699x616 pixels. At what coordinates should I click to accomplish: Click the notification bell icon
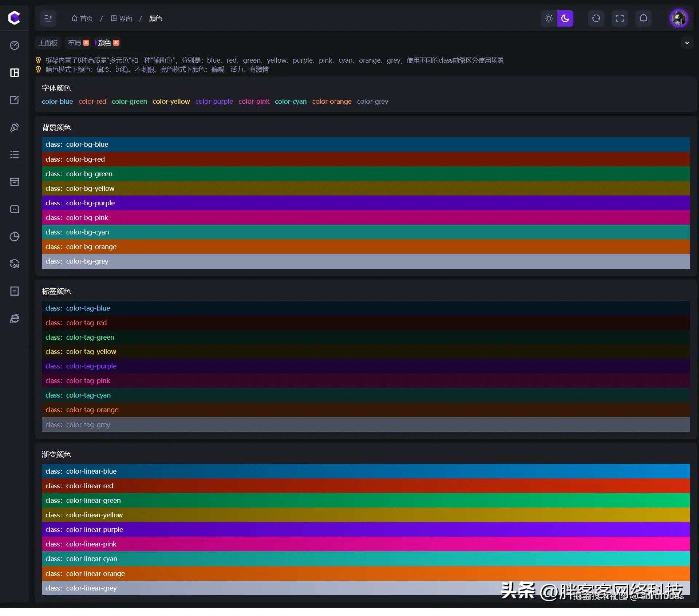click(643, 18)
